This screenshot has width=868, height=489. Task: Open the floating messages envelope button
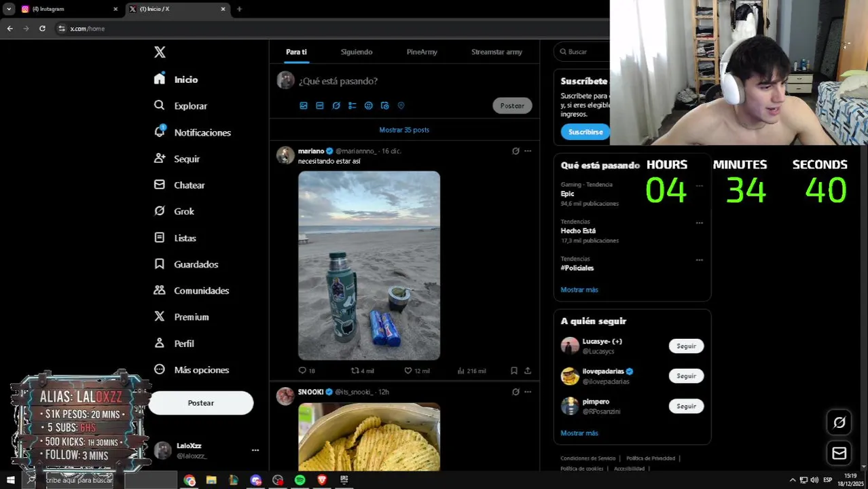pos(839,453)
